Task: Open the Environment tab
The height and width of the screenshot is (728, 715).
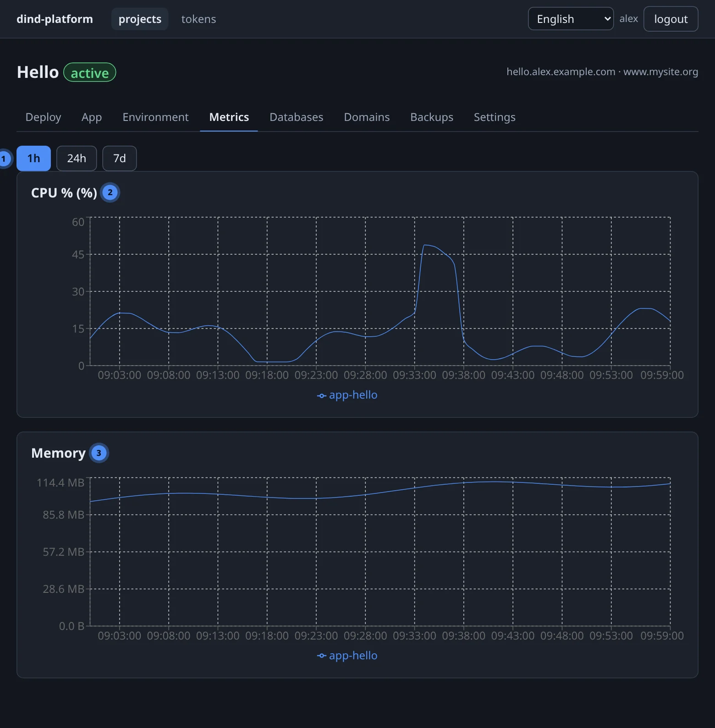Action: pyautogui.click(x=155, y=117)
